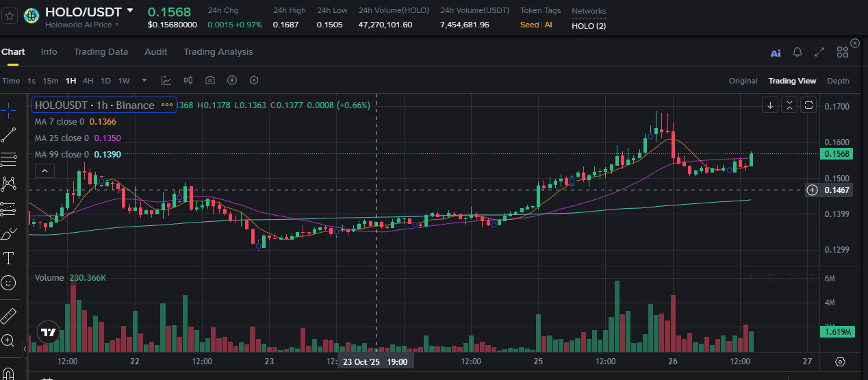Expand chart to fullscreen with arrows icon
The width and height of the screenshot is (868, 380).
(x=819, y=52)
